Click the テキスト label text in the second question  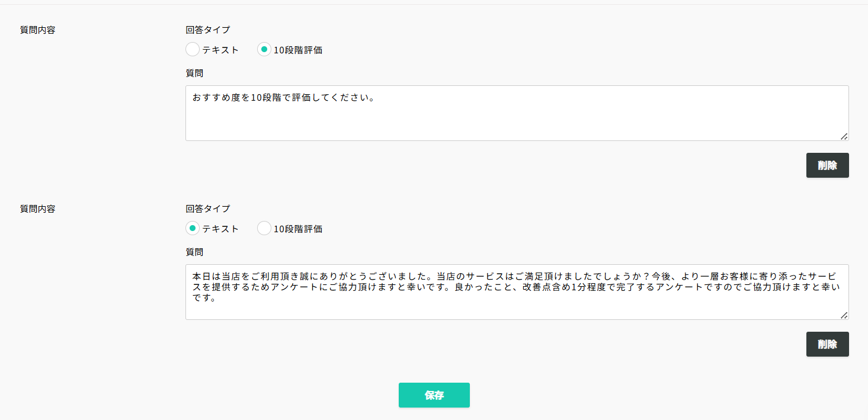[x=220, y=229]
